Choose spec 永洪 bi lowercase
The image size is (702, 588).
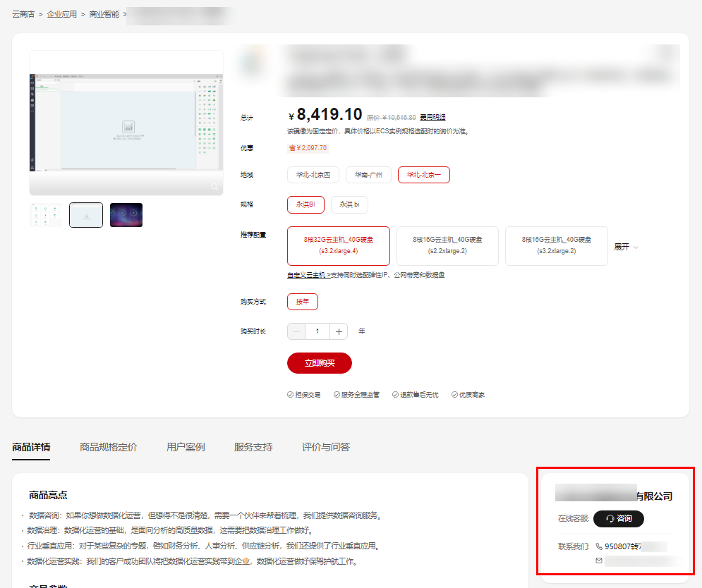(x=349, y=204)
